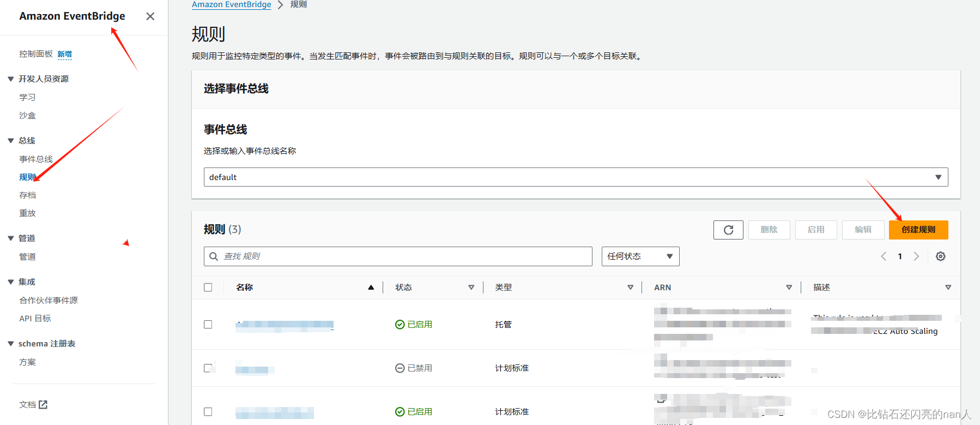Collapse the 总线 section

point(10,141)
